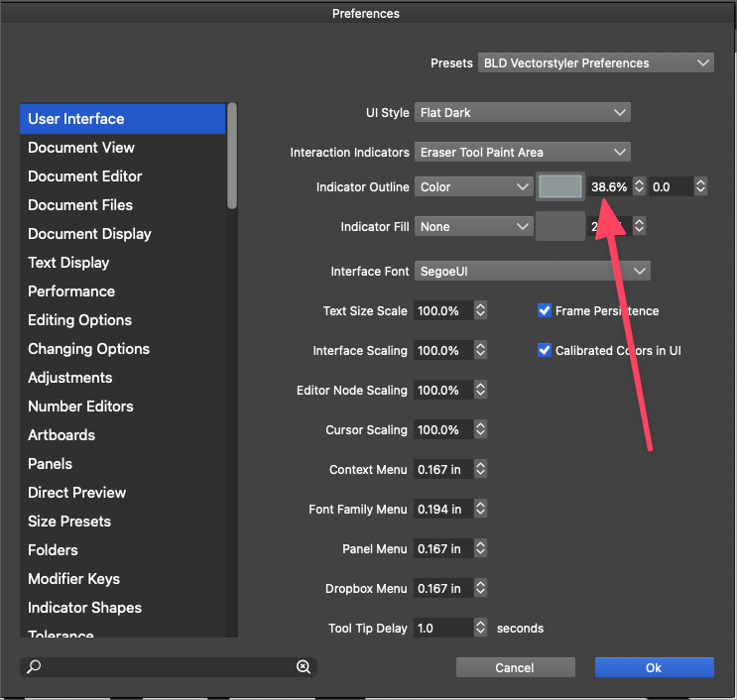Screen dimensions: 737x700
Task: Click the Context Menu size stepper
Action: pyautogui.click(x=480, y=470)
